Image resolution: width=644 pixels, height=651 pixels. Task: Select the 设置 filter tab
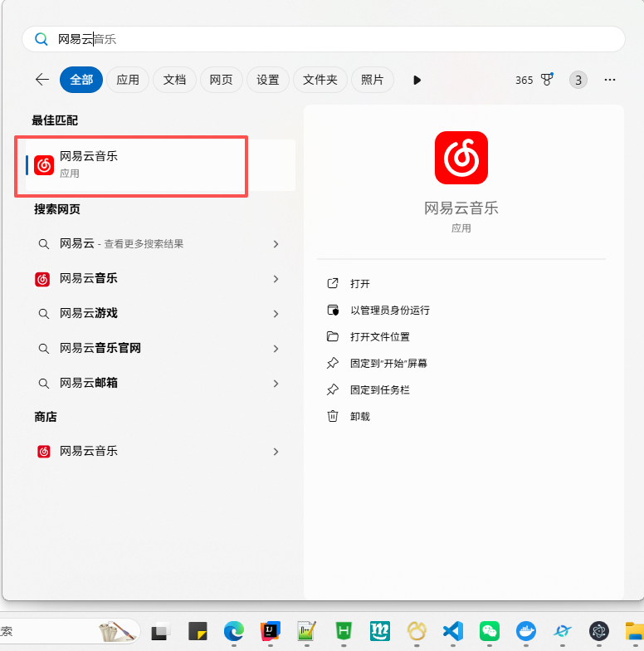tap(267, 80)
